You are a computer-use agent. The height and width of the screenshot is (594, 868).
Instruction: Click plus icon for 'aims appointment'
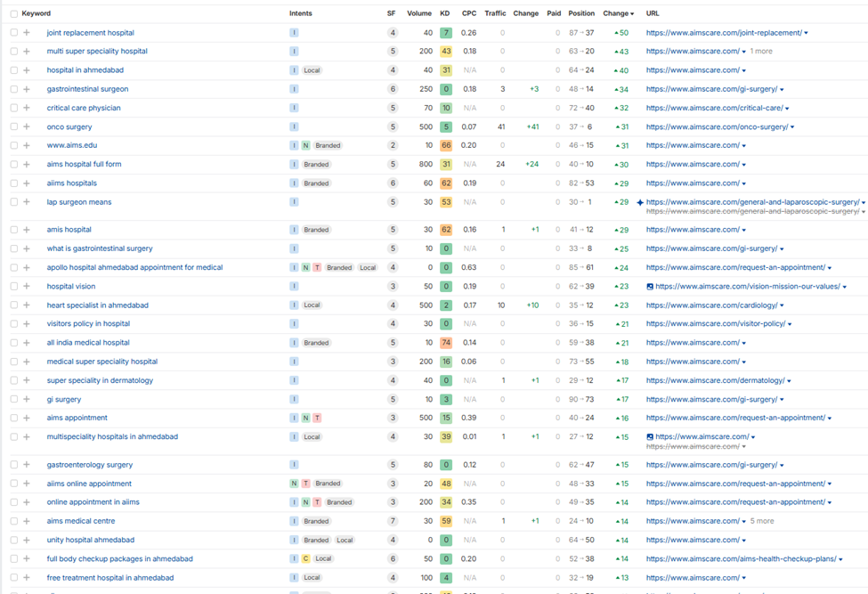(x=27, y=418)
